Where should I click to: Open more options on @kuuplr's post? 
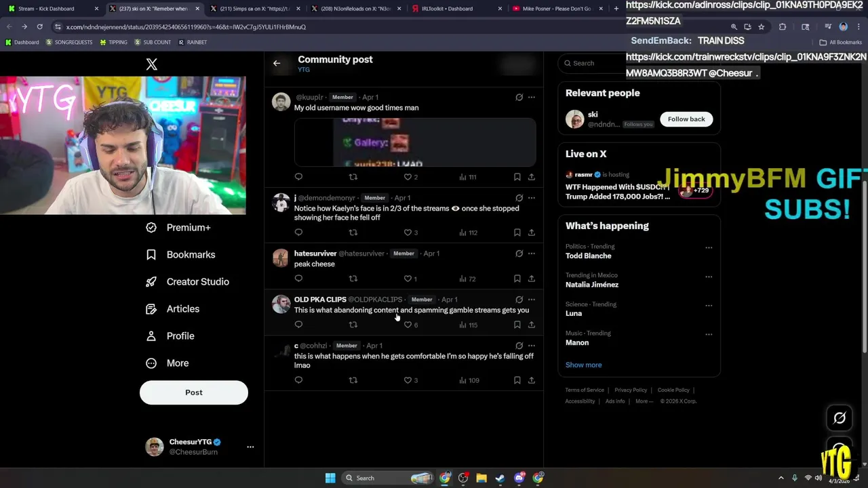pos(532,97)
